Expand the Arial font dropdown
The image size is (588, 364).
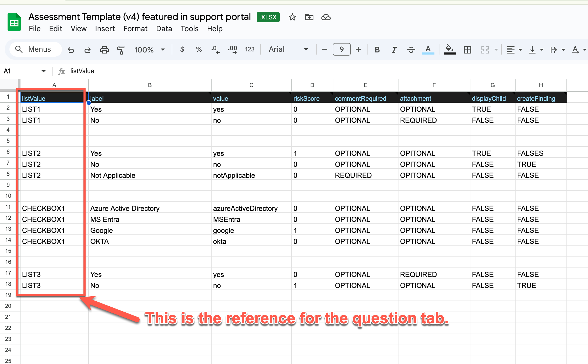coord(288,49)
